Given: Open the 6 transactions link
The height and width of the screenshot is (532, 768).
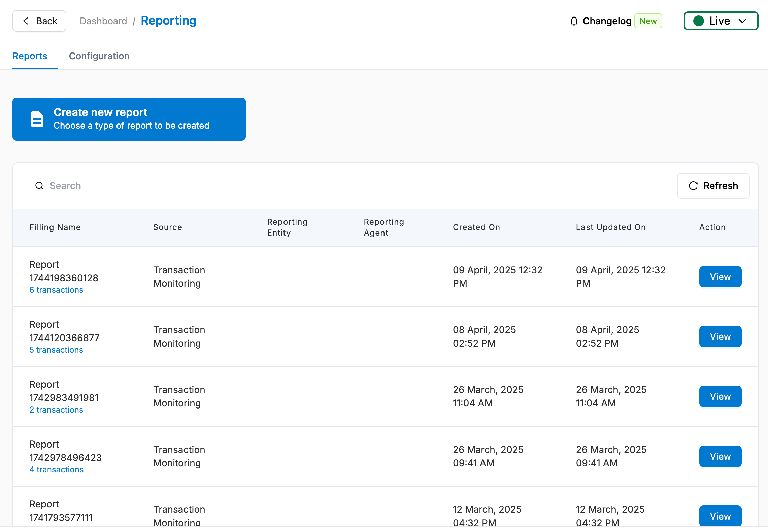Looking at the screenshot, I should tap(56, 290).
